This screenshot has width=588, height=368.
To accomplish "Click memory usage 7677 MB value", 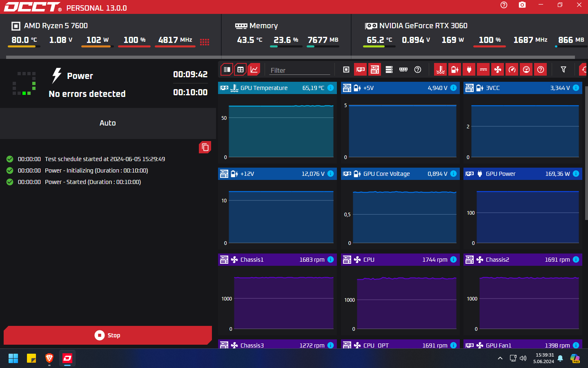I will click(323, 40).
